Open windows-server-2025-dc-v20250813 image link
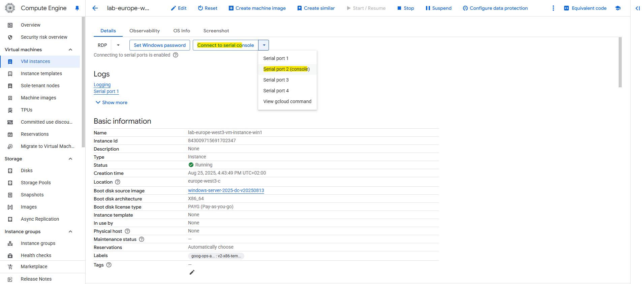Viewport: 644px width, 284px height. 226,190
